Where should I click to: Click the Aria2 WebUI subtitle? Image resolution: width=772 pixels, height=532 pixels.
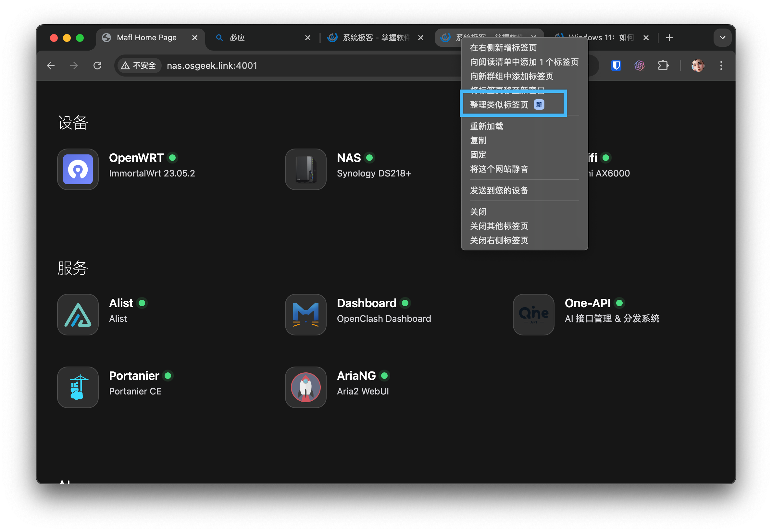click(363, 391)
